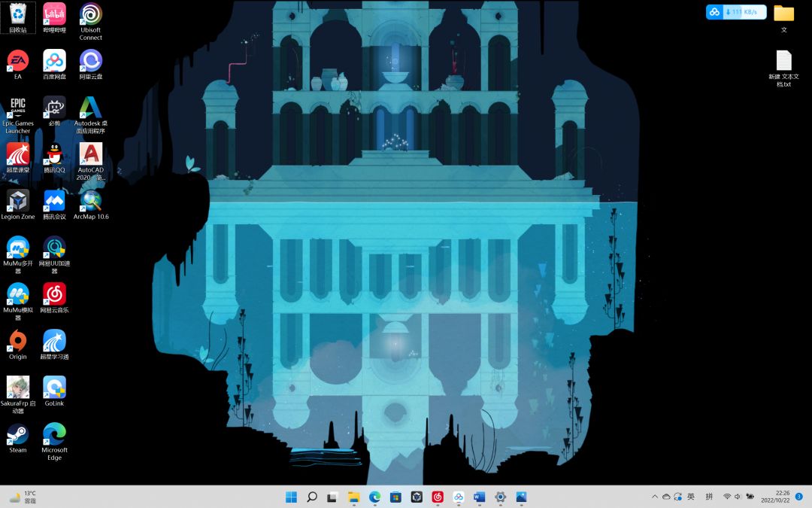The image size is (812, 508).
Task: Select the Microsoft Edge desktop shortcut
Action: point(54,442)
